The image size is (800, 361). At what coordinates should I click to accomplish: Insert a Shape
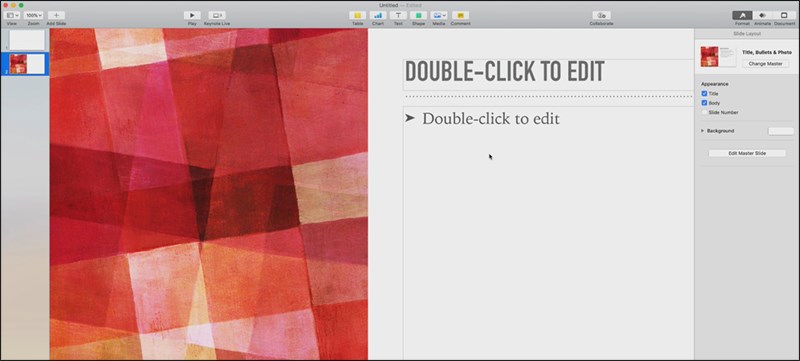coord(418,15)
